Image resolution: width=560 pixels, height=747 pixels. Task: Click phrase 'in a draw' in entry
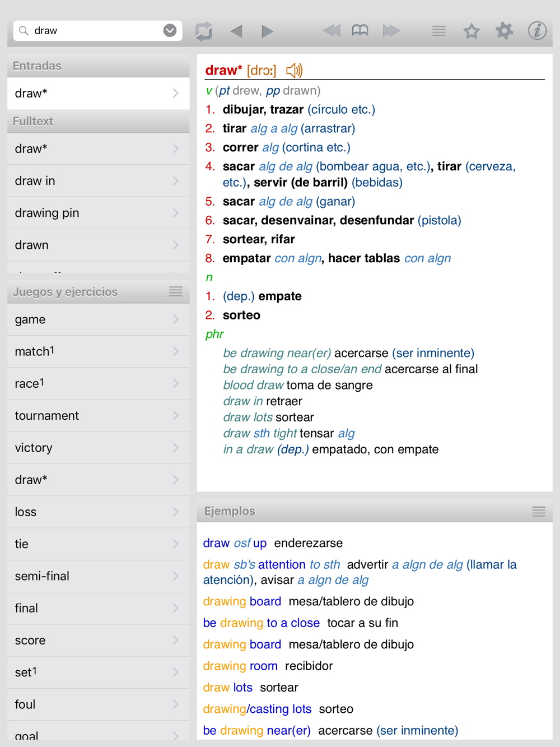coord(248,449)
